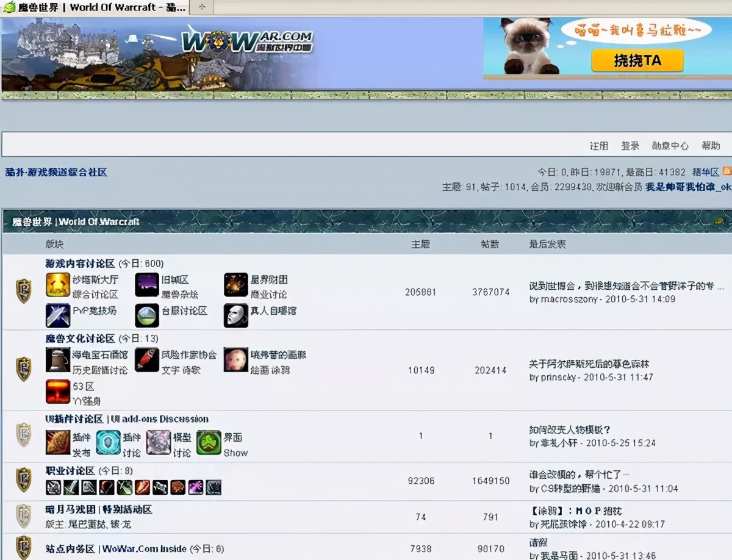Open thread 关于阿尔萨斯死后的暮色森林
This screenshot has width=732, height=560.
[x=589, y=362]
